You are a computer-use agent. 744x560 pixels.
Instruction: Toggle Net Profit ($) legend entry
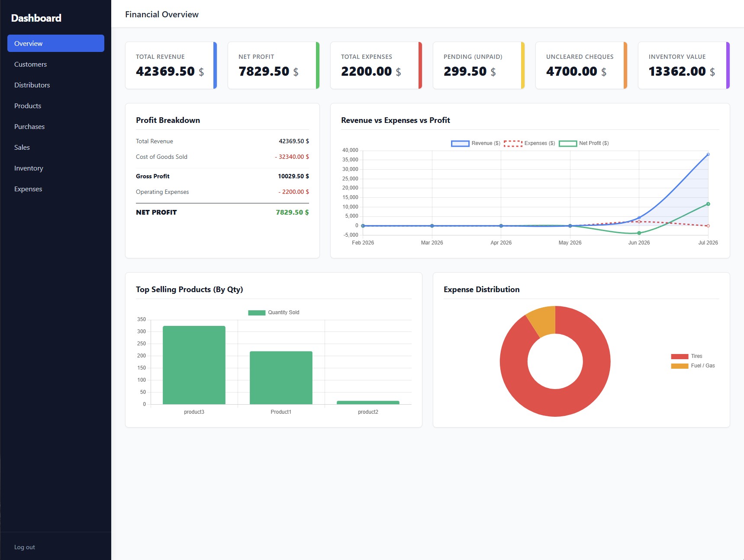click(x=584, y=143)
